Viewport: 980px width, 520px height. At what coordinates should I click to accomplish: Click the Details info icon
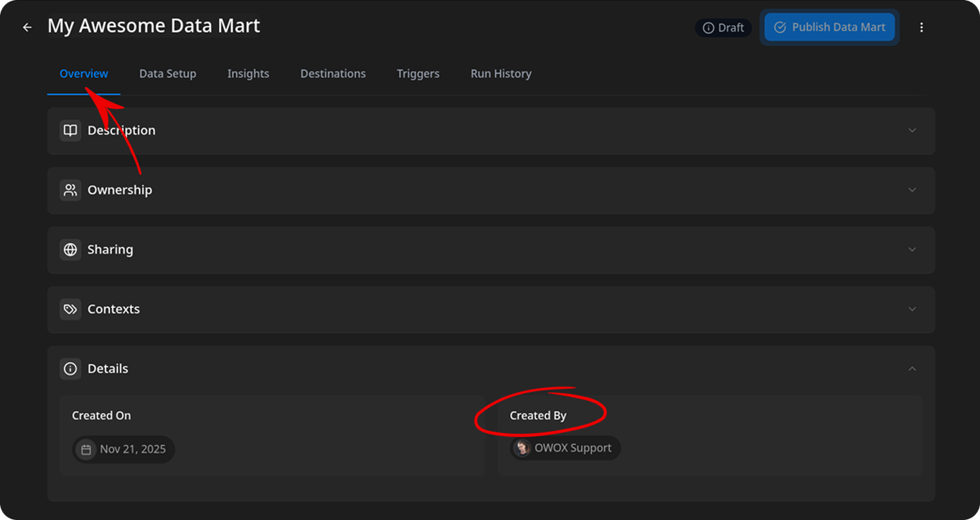pyautogui.click(x=70, y=369)
